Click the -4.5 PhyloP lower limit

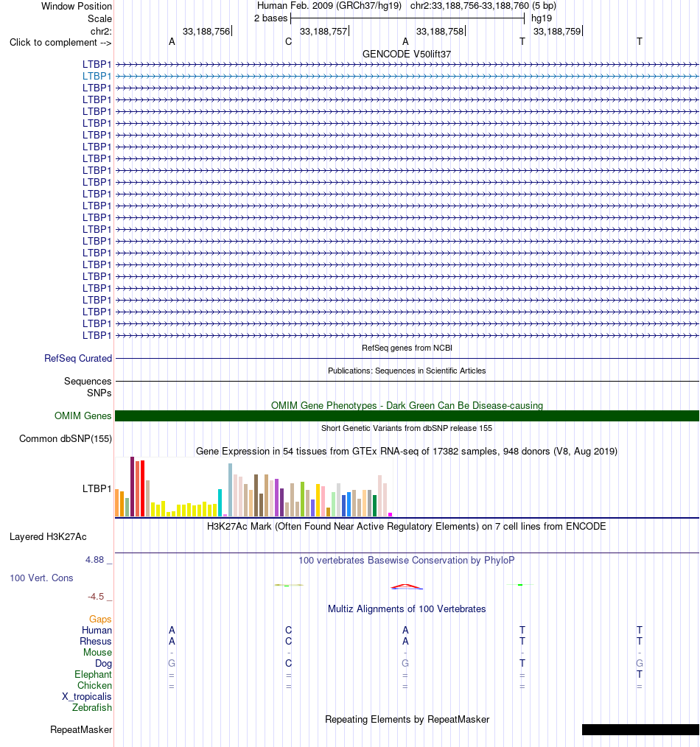point(96,597)
